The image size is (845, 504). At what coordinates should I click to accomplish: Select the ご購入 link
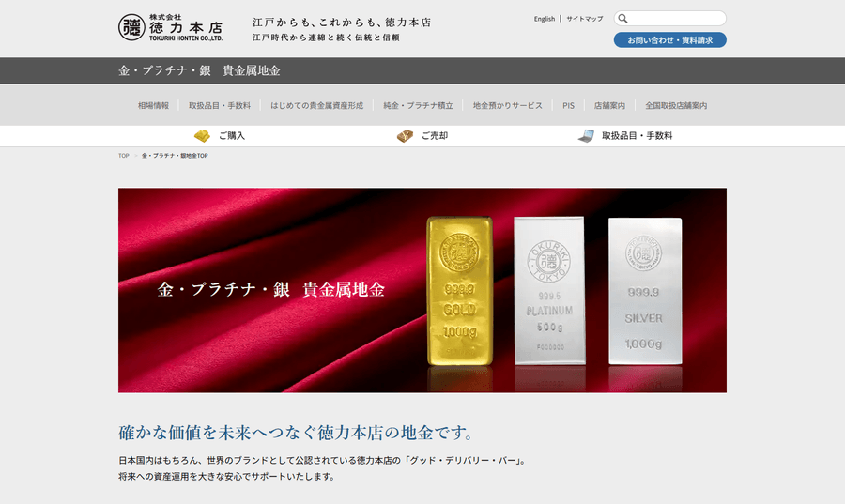[x=232, y=136]
